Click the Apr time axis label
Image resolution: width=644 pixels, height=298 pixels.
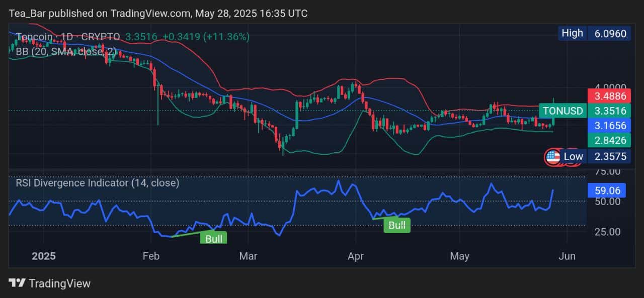pos(355,256)
